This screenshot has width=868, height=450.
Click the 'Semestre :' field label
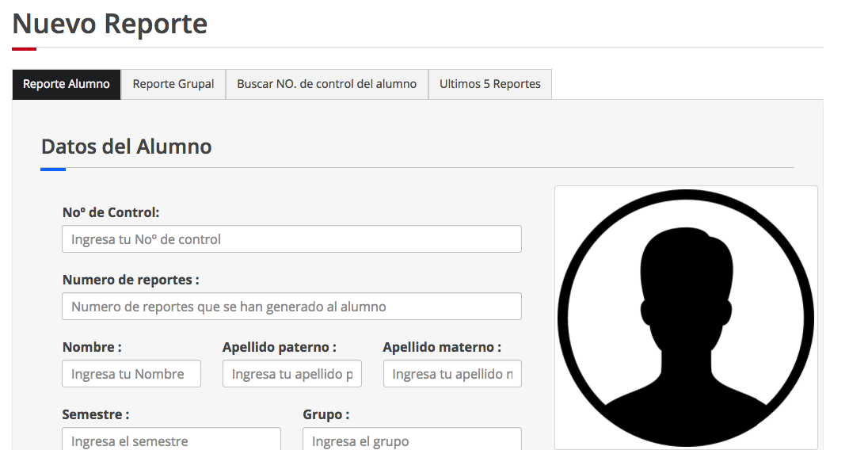96,414
